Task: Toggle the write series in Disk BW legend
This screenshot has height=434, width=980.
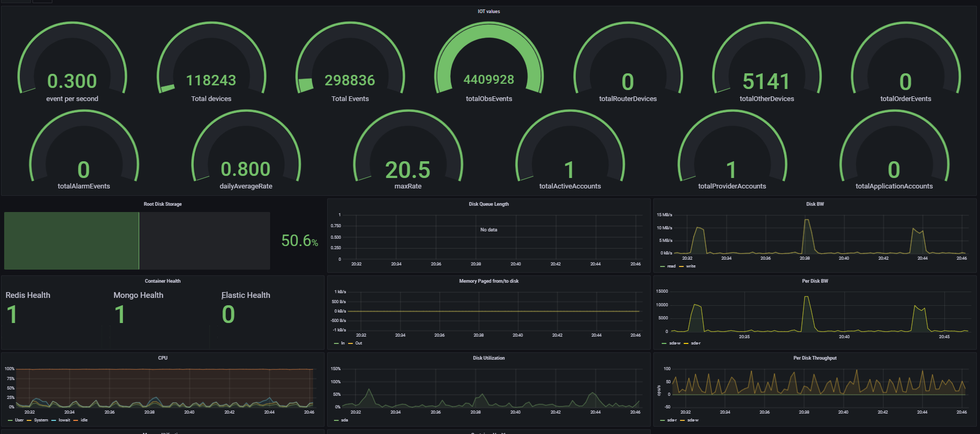Action: pyautogui.click(x=691, y=266)
